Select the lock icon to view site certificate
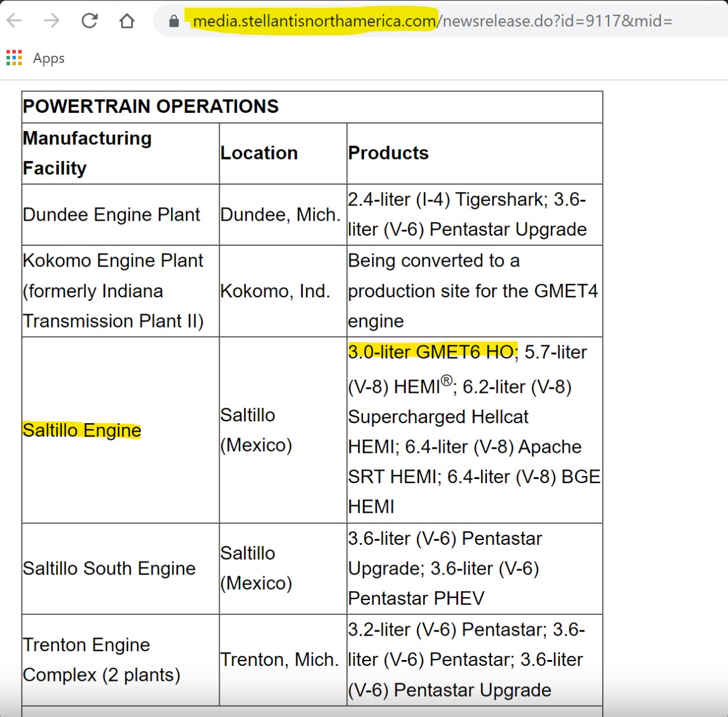 coord(173,21)
